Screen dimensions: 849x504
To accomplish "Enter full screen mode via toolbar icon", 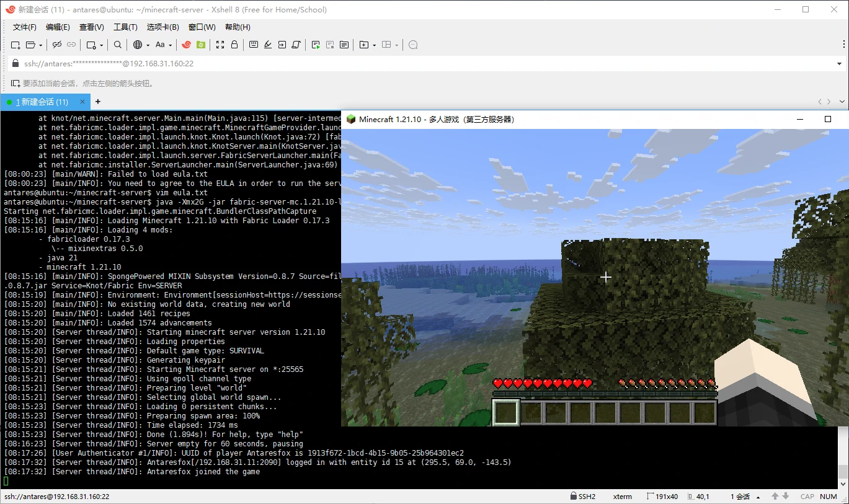I will [220, 45].
